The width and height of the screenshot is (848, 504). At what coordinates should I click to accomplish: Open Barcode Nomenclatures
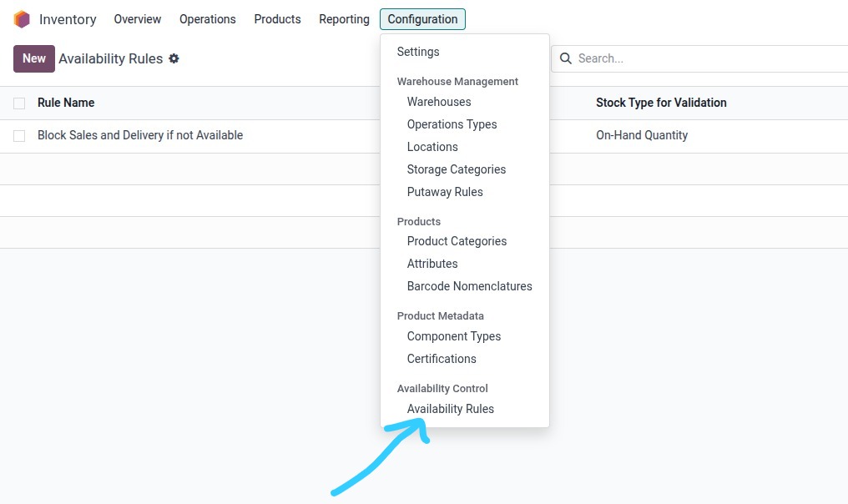point(469,285)
